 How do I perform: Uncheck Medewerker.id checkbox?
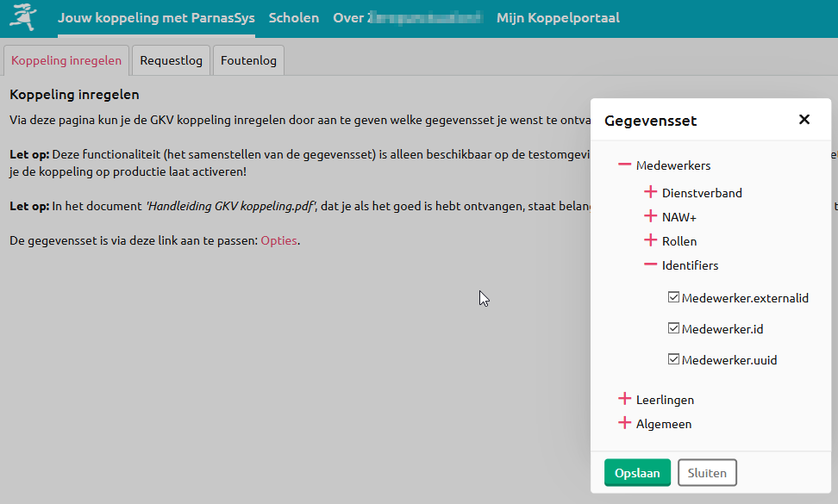673,327
